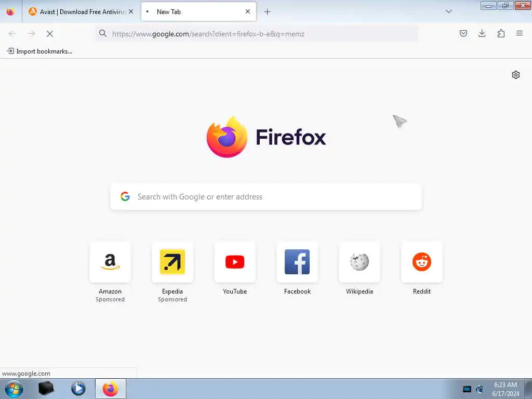Viewport: 532px width, 399px height.
Task: Open the Facebook shortcut tile
Action: 297,262
